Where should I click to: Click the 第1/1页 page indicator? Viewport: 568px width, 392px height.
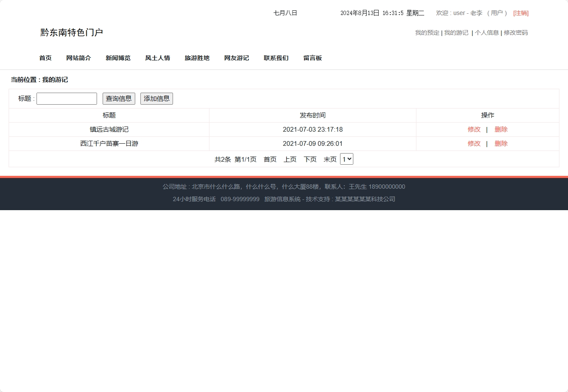(246, 160)
